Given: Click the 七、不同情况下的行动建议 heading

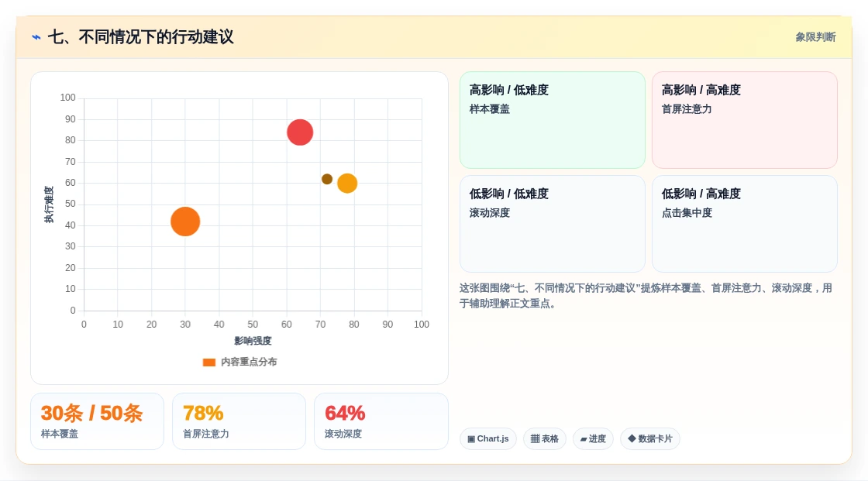Looking at the screenshot, I should point(140,37).
